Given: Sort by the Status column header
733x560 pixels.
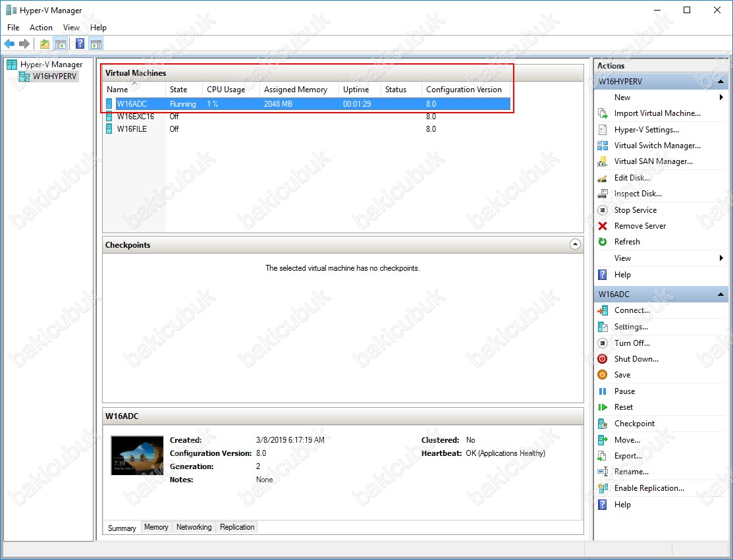Looking at the screenshot, I should [401, 90].
